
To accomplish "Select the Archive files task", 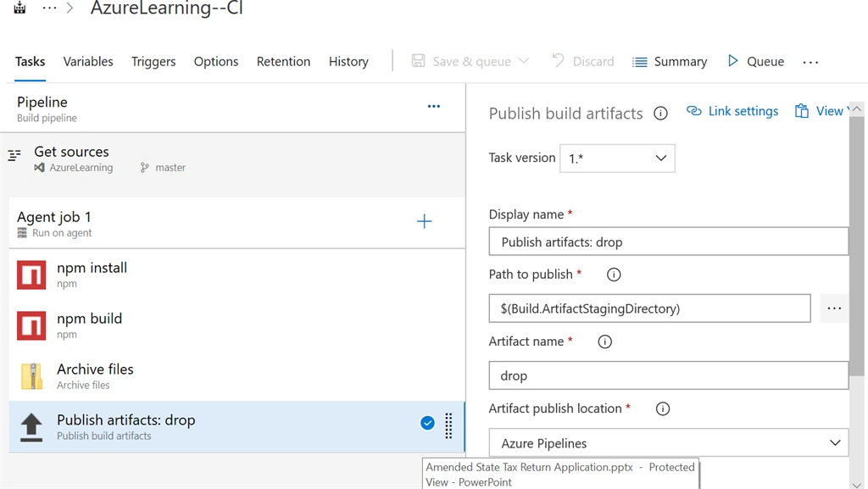I will (237, 376).
